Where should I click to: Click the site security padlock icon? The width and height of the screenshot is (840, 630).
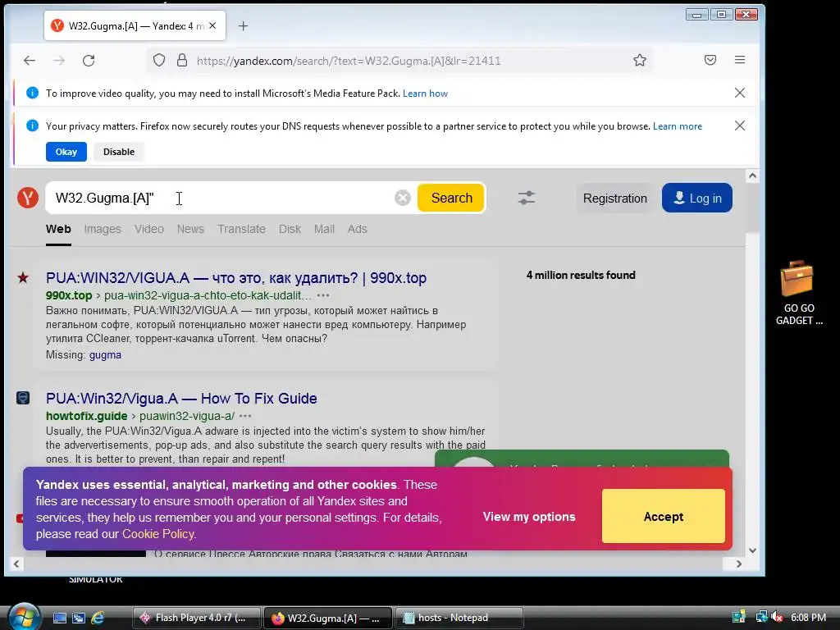[182, 60]
